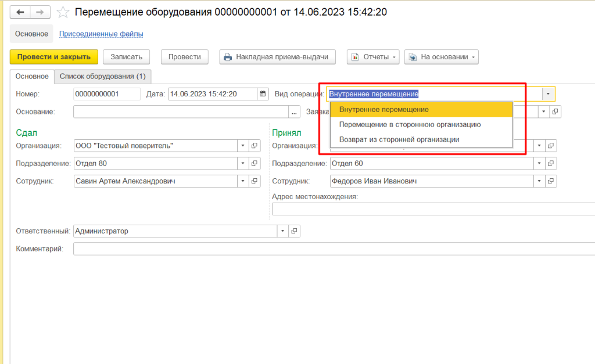Open the Заявка record

(555, 112)
